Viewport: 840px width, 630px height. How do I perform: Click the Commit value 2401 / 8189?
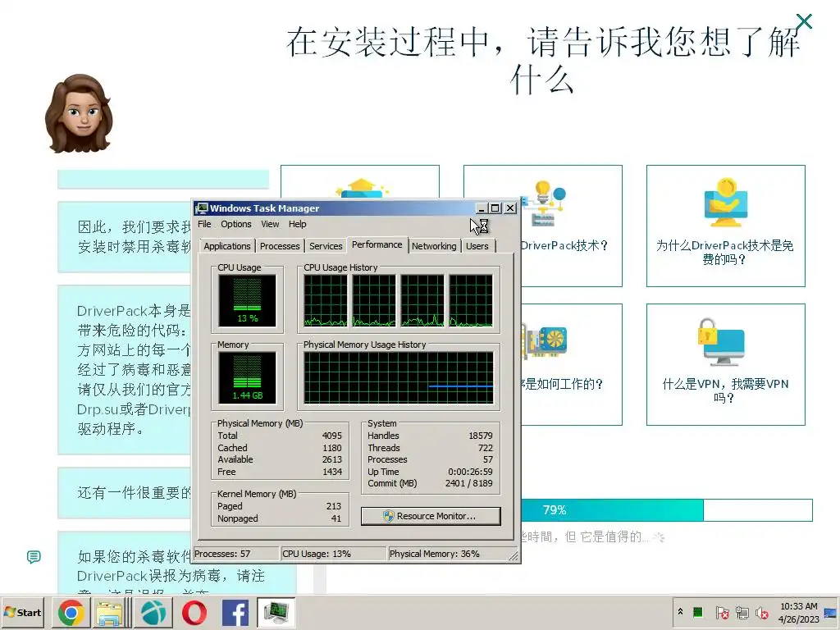tap(468, 483)
